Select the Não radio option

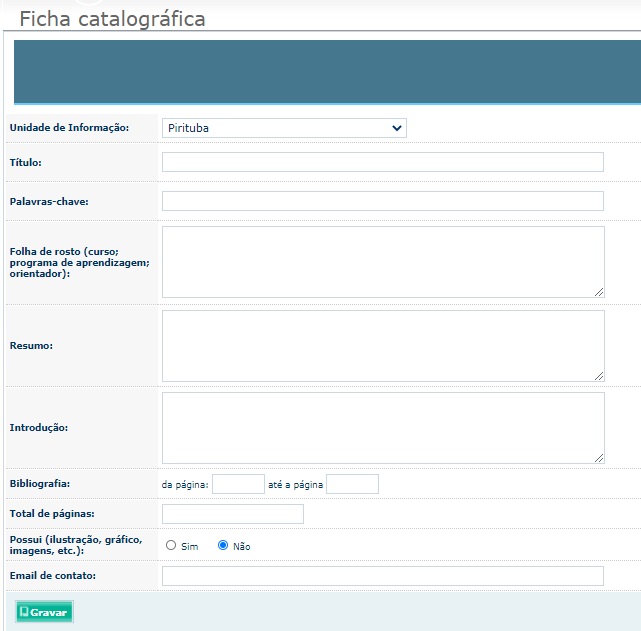click(223, 545)
